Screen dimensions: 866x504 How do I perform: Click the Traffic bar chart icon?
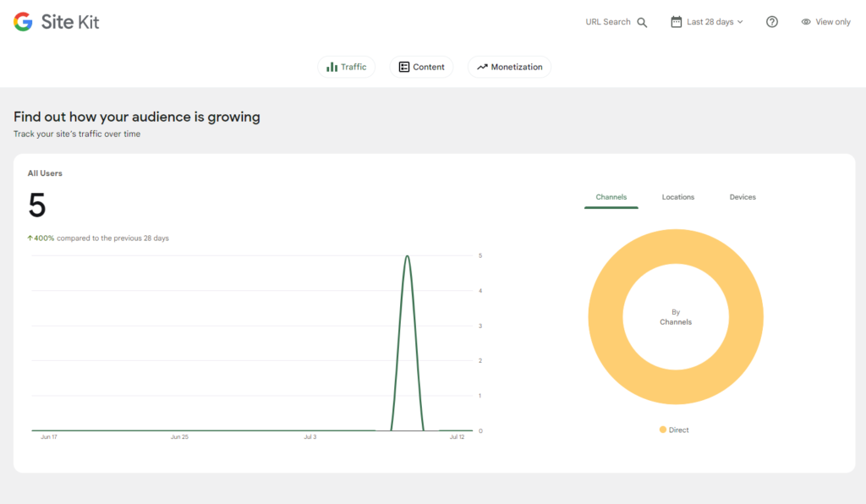(332, 67)
